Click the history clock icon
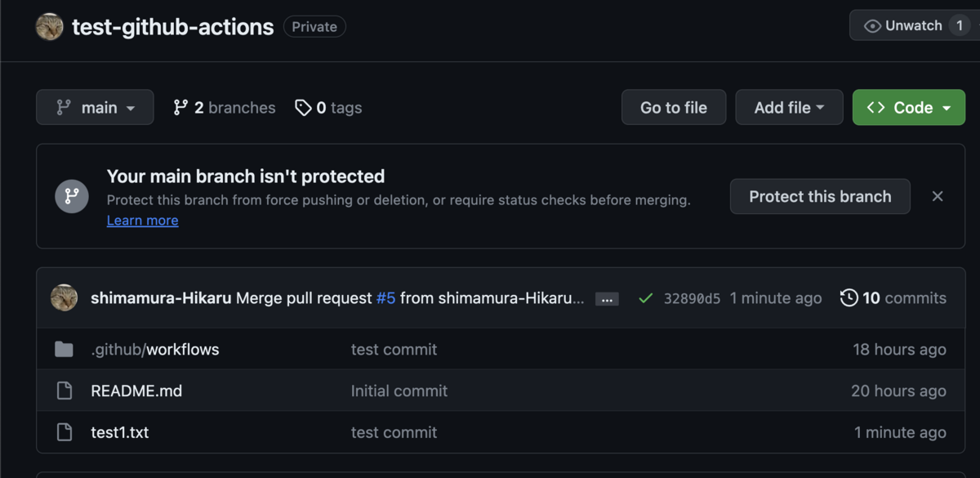The height and width of the screenshot is (478, 980). (x=849, y=298)
